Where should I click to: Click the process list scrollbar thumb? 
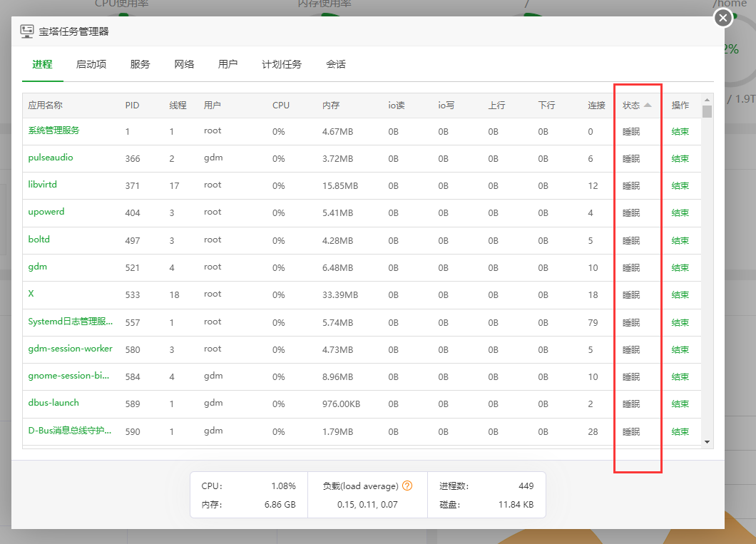click(x=707, y=112)
